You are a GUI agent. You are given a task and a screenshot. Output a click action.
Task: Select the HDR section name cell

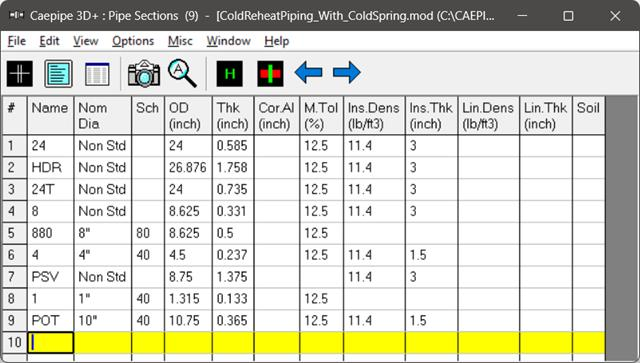point(51,167)
